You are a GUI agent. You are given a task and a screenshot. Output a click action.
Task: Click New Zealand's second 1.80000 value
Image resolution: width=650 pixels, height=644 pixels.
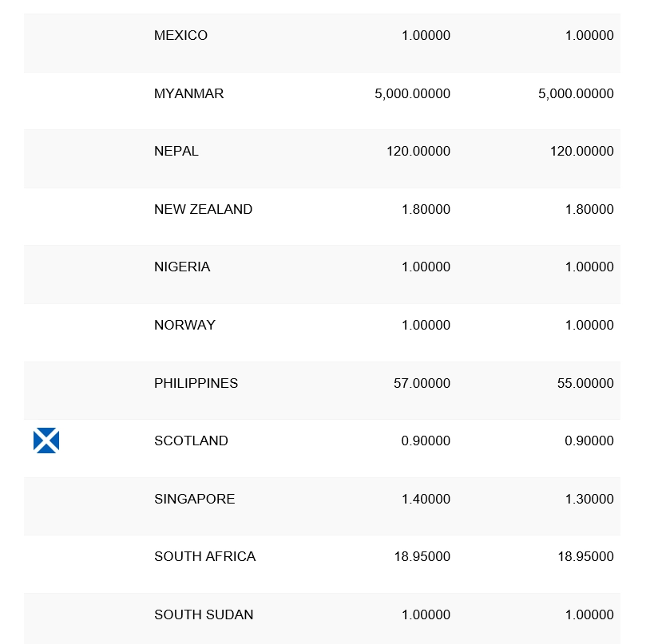tap(589, 210)
